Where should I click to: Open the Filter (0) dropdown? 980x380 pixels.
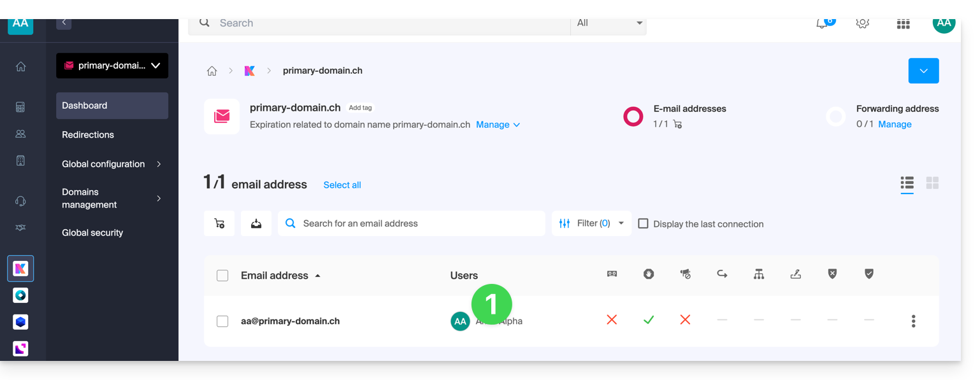(591, 223)
